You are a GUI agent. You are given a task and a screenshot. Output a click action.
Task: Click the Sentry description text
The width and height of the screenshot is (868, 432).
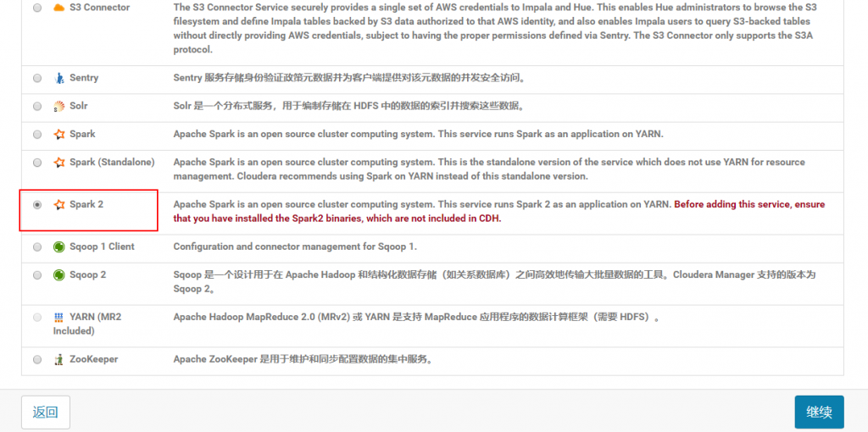point(348,78)
